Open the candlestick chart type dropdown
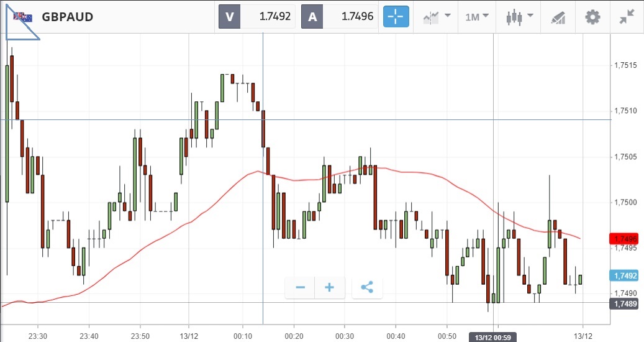 tap(519, 17)
